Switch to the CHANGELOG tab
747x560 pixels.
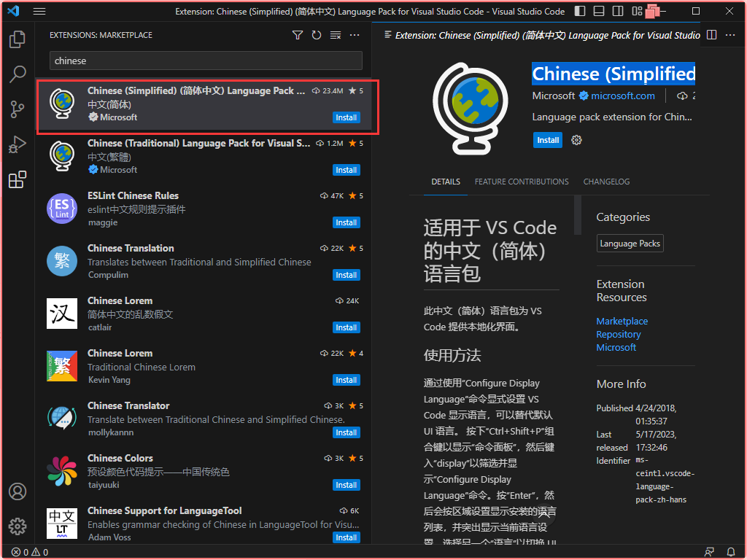pos(606,182)
